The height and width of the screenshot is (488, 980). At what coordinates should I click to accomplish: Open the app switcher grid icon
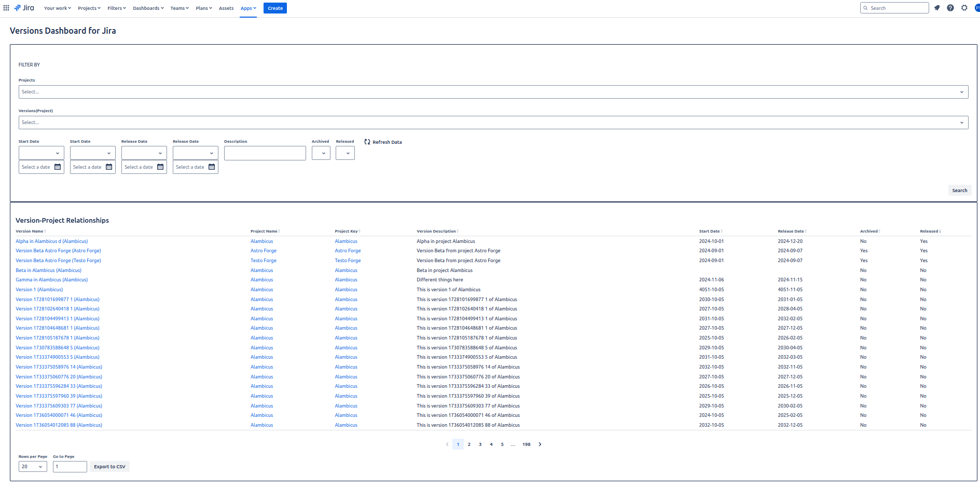7,8
